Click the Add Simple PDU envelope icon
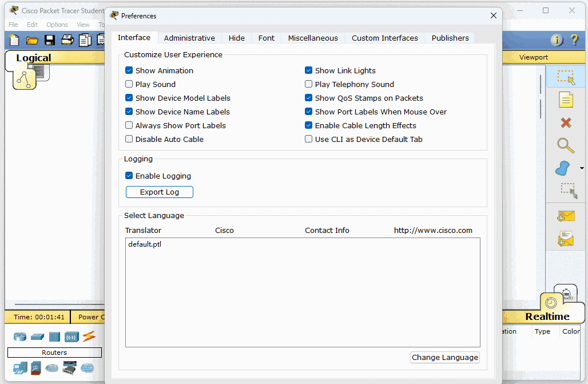 coord(566,216)
